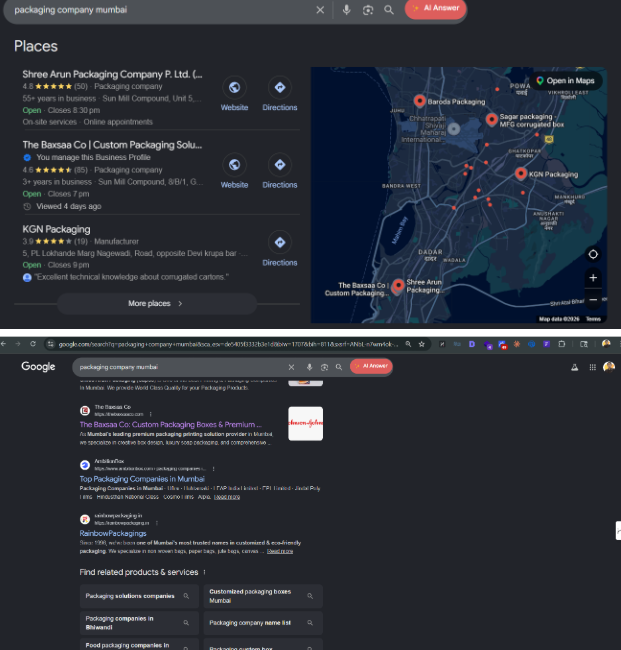This screenshot has width=621, height=650.
Task: Open RainbowPackagings search result
Action: [113, 533]
